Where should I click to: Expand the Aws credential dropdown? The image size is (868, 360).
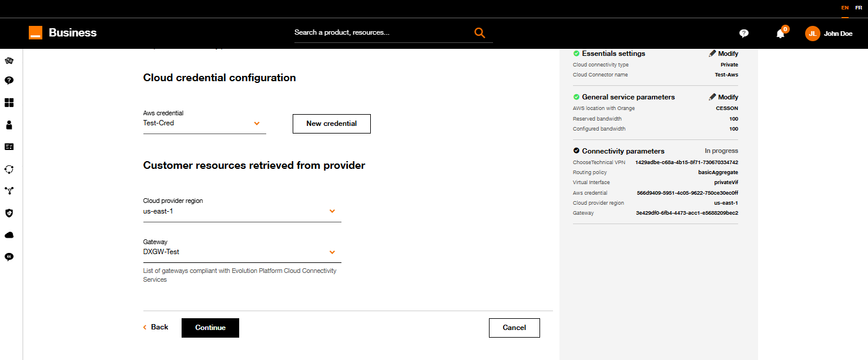coord(257,124)
